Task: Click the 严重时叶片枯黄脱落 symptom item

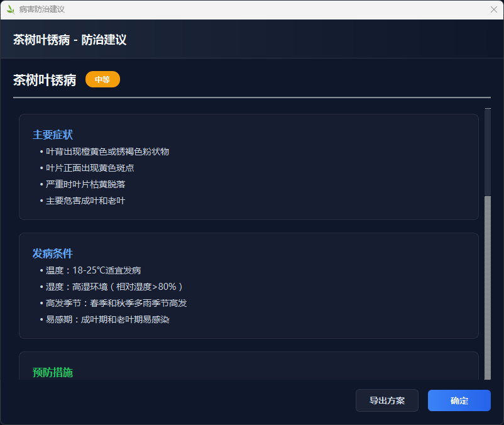Action: click(x=89, y=184)
